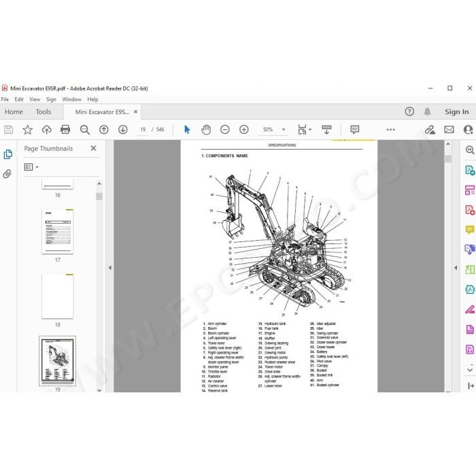Select the Mini Excavator E9S document tab
This screenshot has height=476, width=476.
tap(102, 112)
